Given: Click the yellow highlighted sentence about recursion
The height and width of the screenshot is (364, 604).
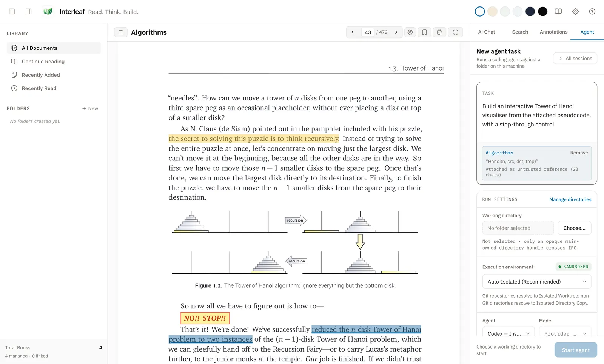Looking at the screenshot, I should 254,139.
